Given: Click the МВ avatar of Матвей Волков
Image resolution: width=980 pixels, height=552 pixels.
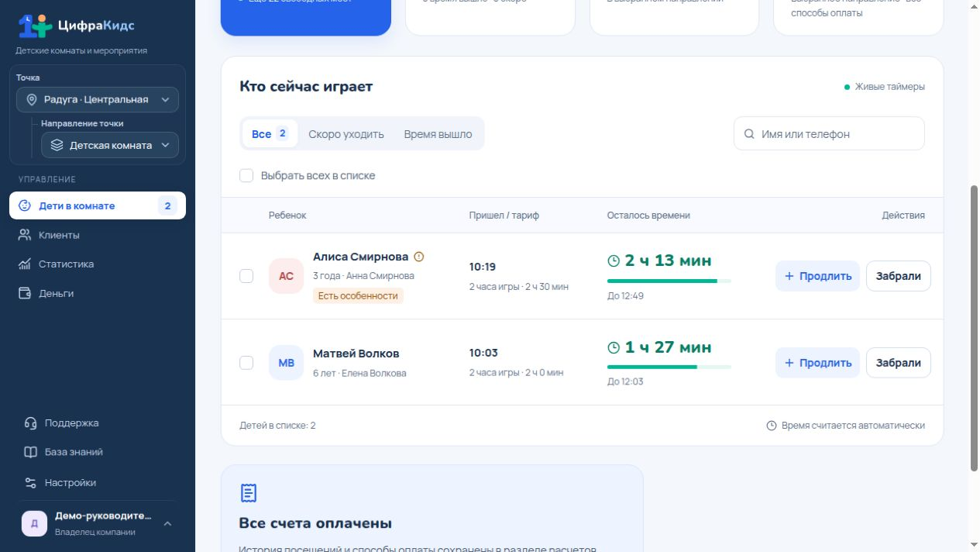Looking at the screenshot, I should (x=286, y=363).
